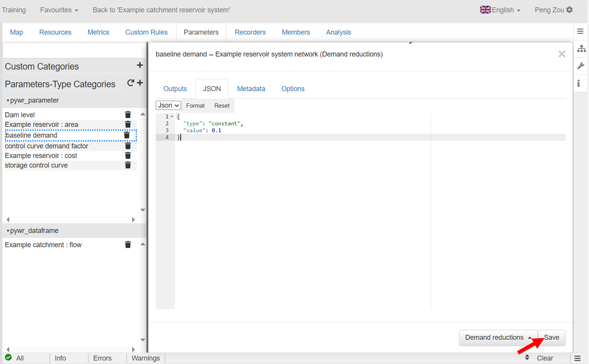Fold the JSON block at line 1
589x364 pixels.
pyautogui.click(x=172, y=116)
